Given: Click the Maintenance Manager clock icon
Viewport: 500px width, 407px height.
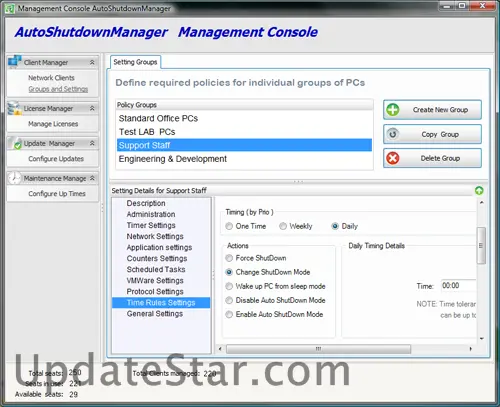Looking at the screenshot, I should (15, 178).
